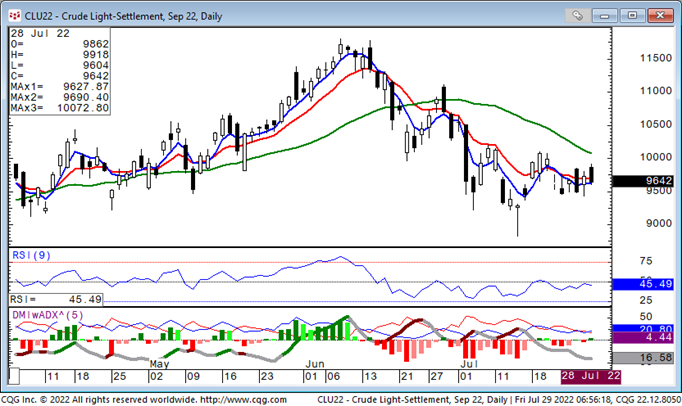Click the 18 July date on time axis
This screenshot has height=406, width=682.
tap(540, 376)
